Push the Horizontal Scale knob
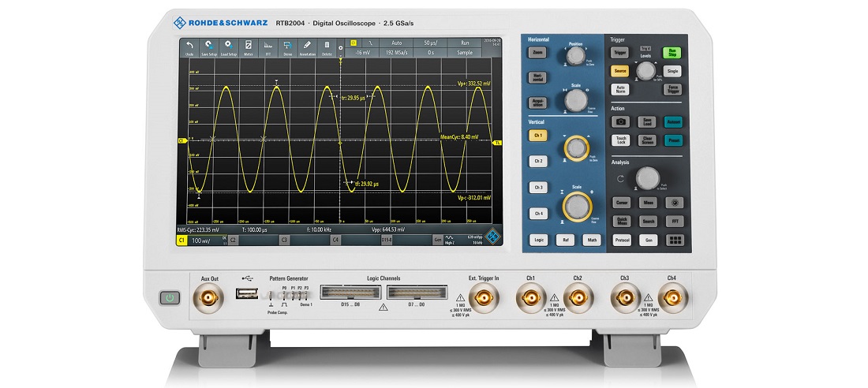 (576, 101)
